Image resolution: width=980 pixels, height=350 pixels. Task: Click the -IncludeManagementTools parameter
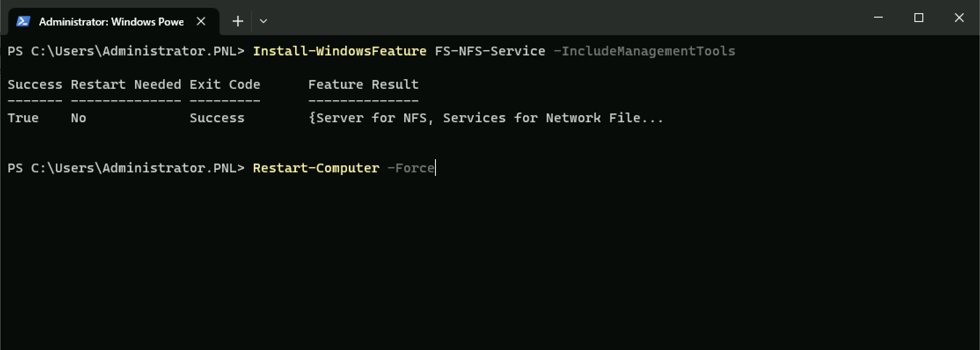point(644,51)
